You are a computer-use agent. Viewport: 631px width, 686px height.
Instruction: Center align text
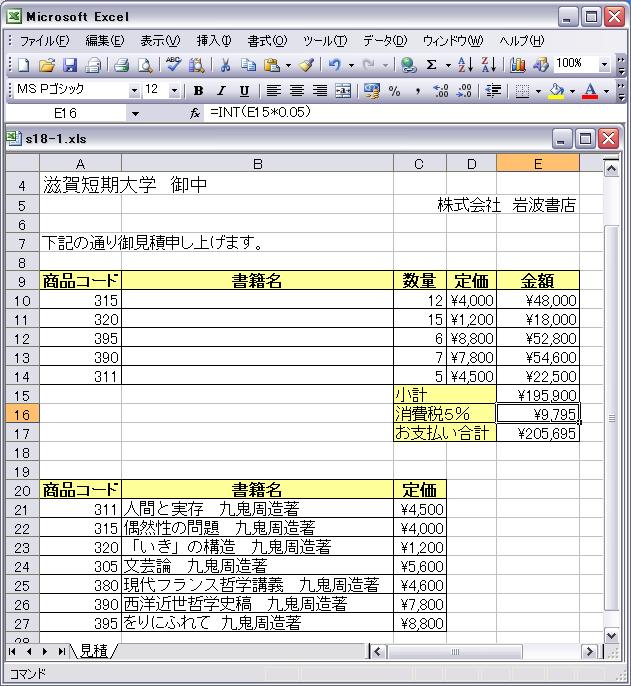[297, 91]
